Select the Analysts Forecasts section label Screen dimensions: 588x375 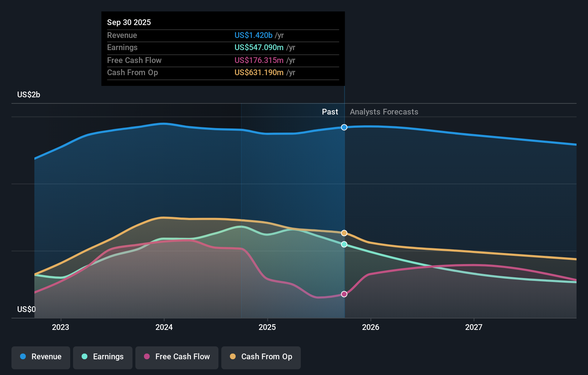(384, 112)
